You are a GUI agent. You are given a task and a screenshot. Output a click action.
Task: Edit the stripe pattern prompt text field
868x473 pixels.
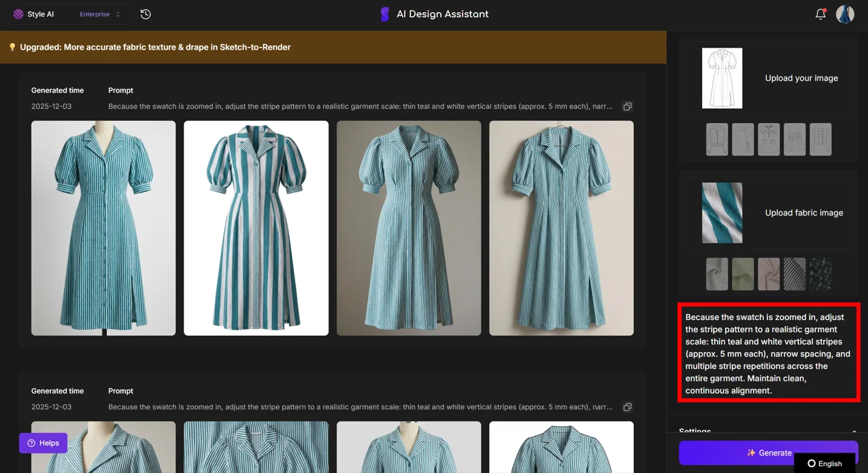tap(768, 353)
